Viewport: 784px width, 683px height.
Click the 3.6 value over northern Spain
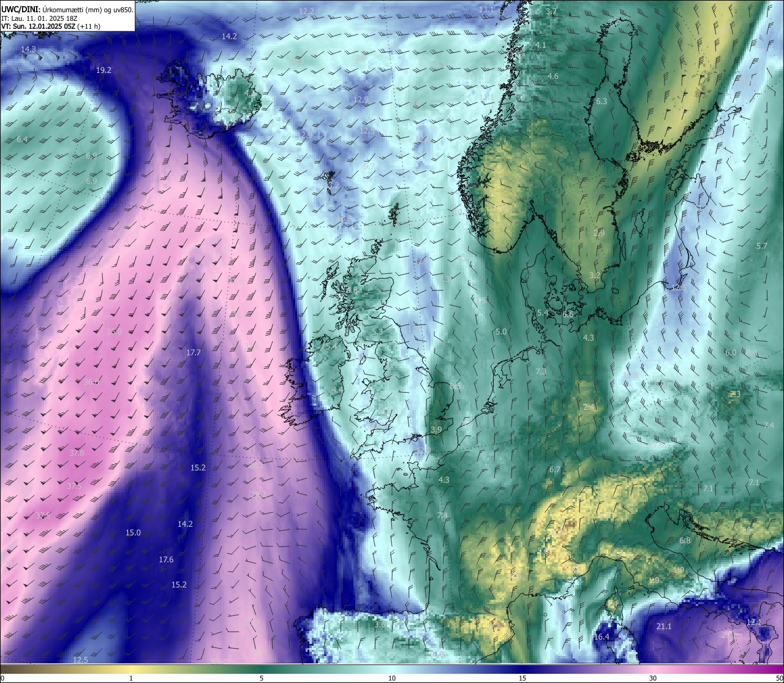tap(380, 624)
